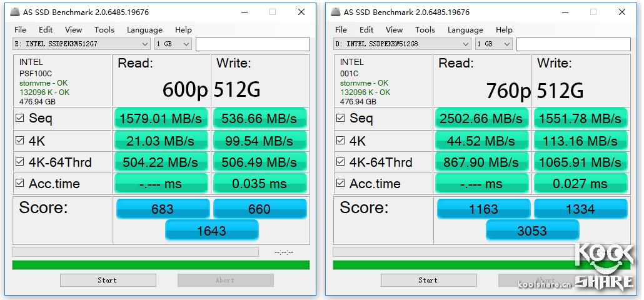Uncheck Acc.time checkbox in the 760p window
Screen dimensions: 644x300
point(341,183)
